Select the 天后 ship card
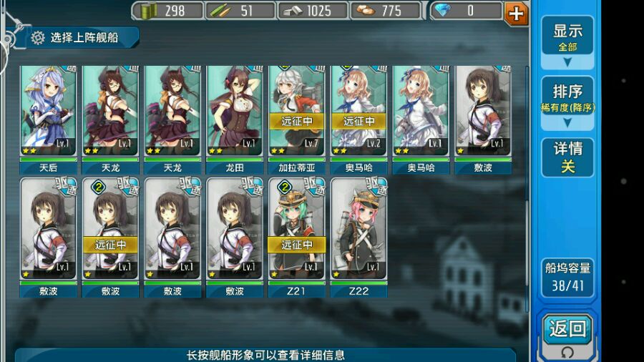 click(49, 119)
